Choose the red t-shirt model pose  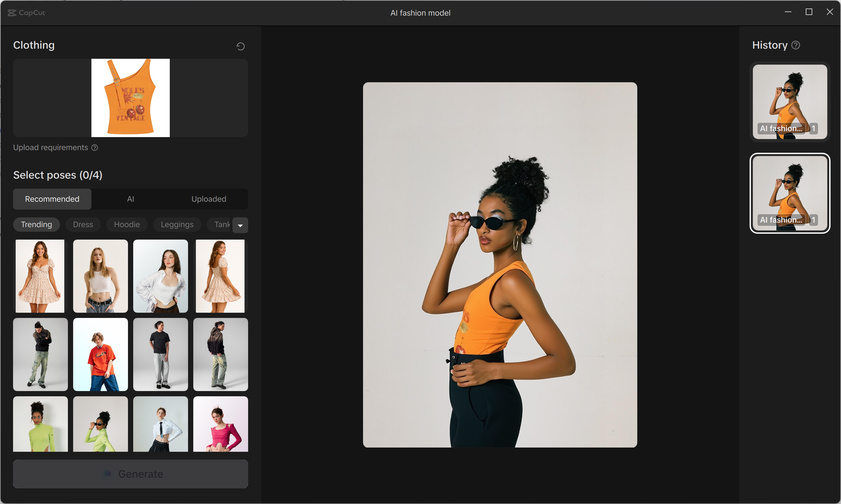tap(101, 354)
